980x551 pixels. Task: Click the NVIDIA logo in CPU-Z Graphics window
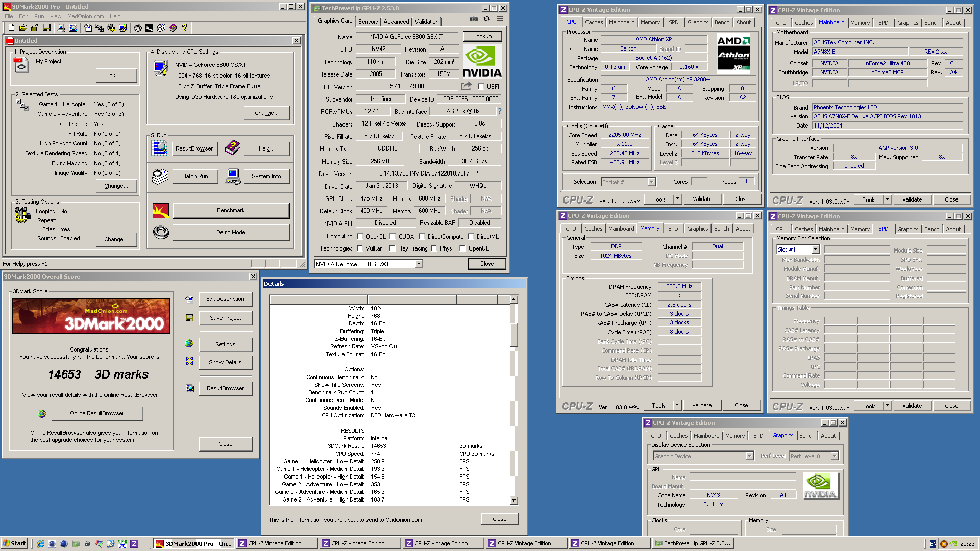click(820, 486)
